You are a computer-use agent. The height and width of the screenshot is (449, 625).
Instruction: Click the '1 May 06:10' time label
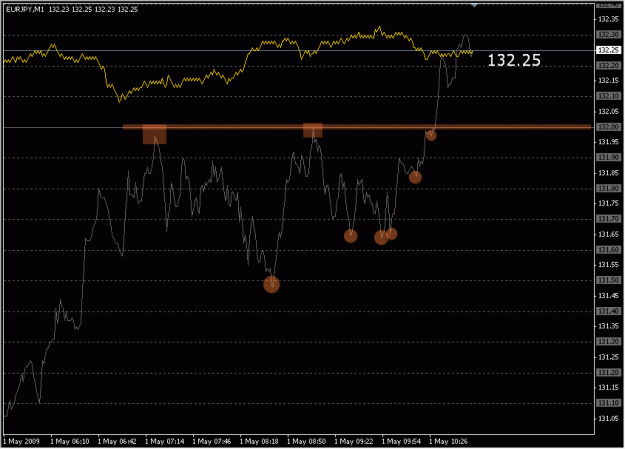pyautogui.click(x=70, y=441)
